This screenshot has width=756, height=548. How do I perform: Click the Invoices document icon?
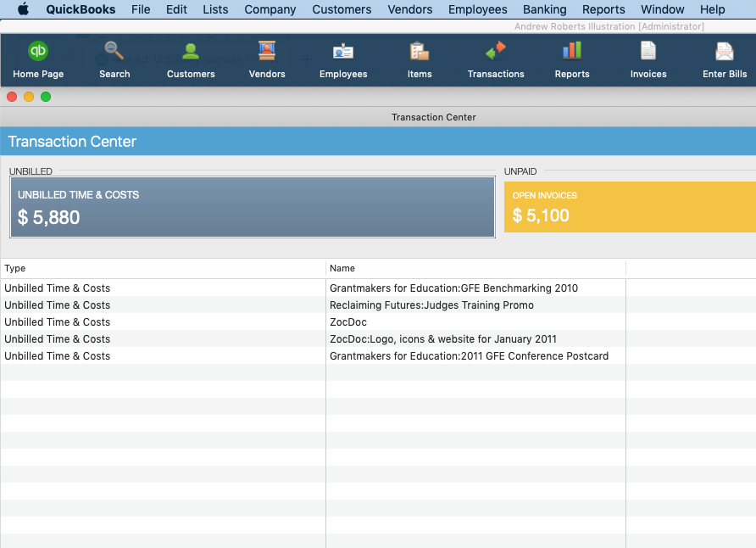[x=648, y=52]
